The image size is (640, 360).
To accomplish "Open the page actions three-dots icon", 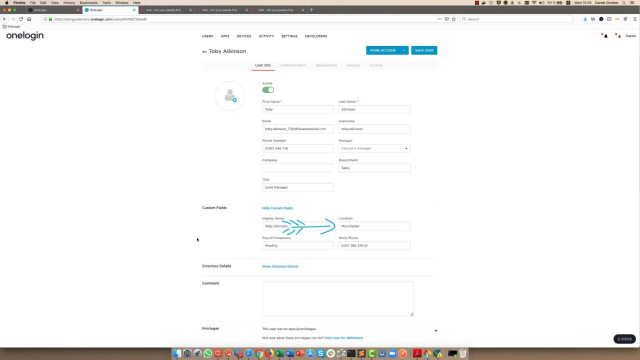I will 440,19.
